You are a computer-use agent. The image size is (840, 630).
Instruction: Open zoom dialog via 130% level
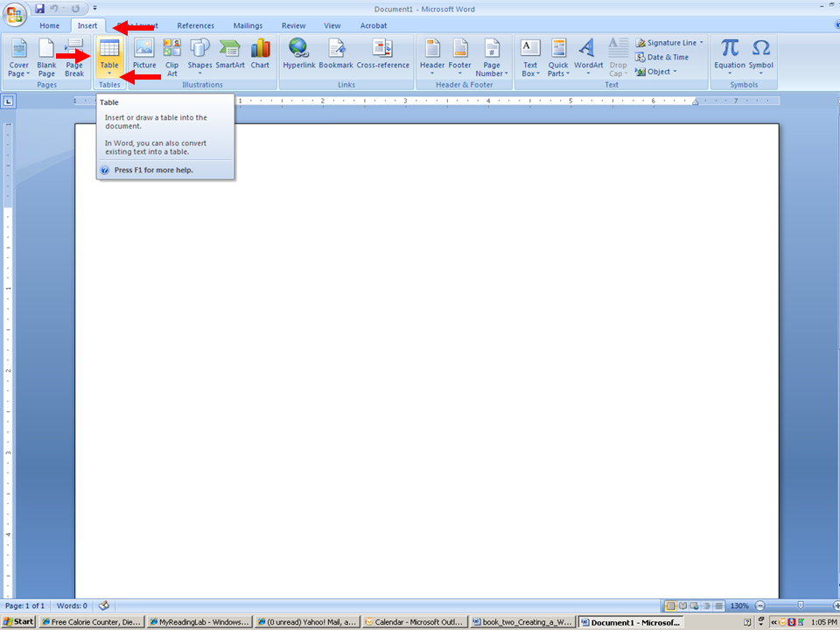point(739,605)
